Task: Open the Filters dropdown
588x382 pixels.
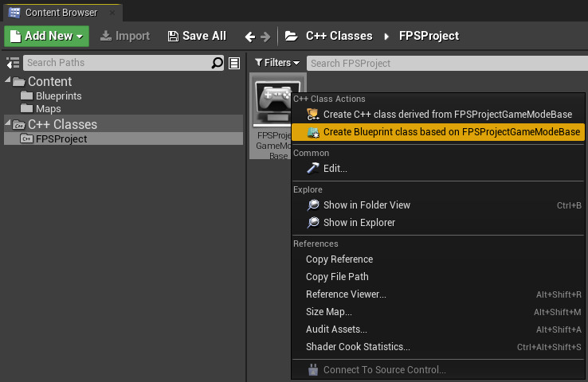Action: [277, 63]
